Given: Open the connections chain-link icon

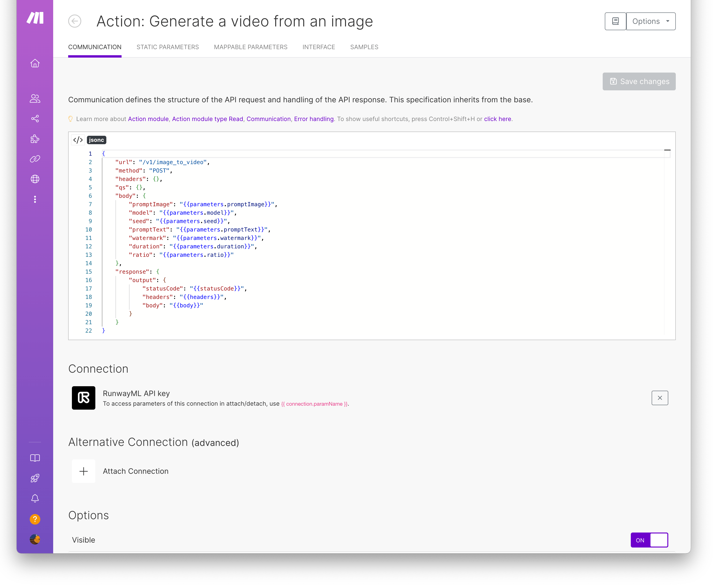Looking at the screenshot, I should pyautogui.click(x=35, y=159).
